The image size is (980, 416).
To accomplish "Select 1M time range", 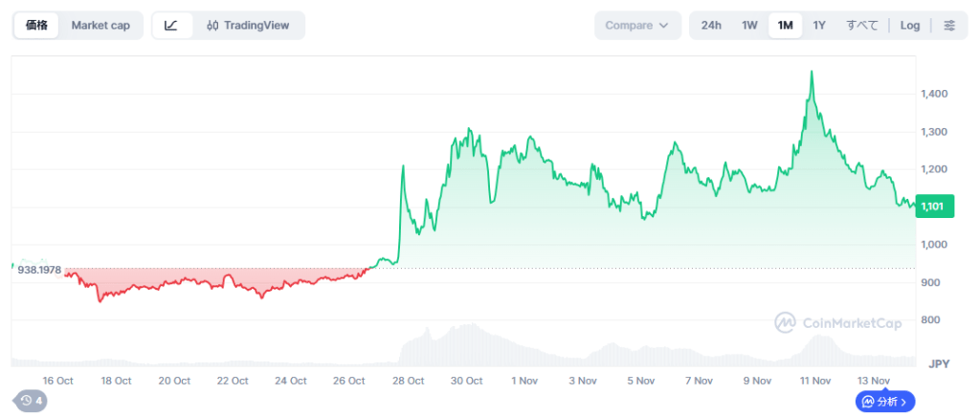I will [x=785, y=25].
